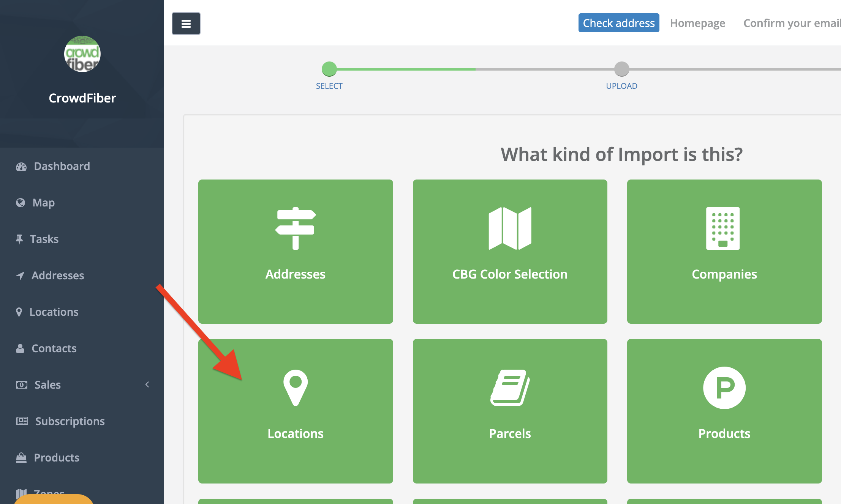The image size is (841, 504).
Task: Open Products in the left sidebar
Action: pos(56,458)
